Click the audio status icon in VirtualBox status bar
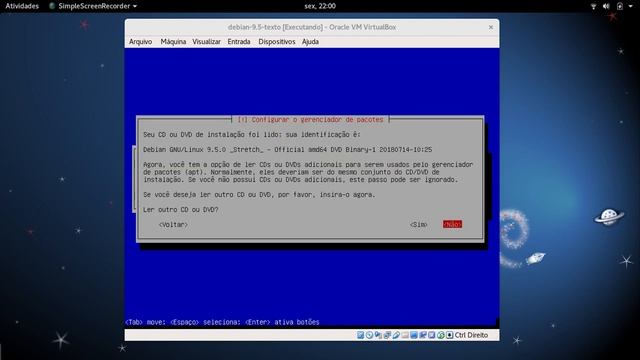Viewport: 640px width, 360px height. tap(378, 335)
